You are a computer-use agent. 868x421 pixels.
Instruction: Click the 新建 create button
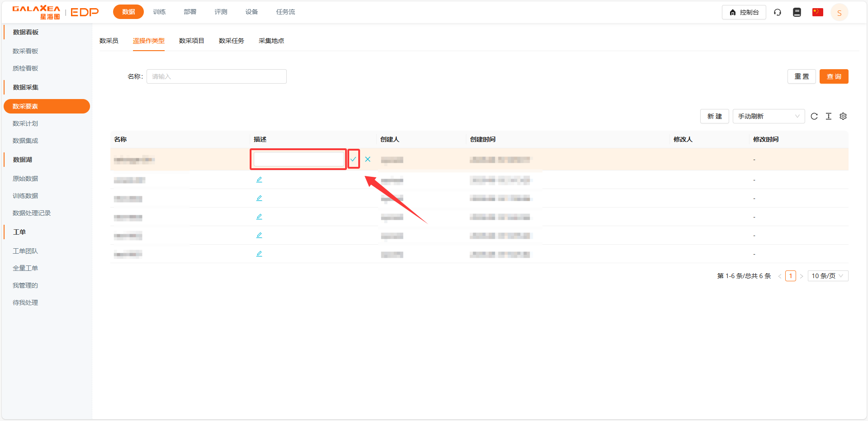click(x=714, y=116)
